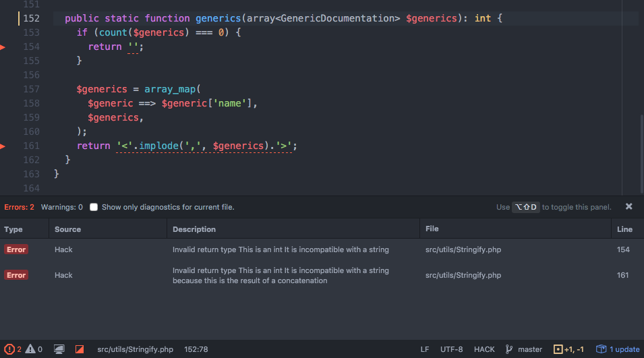This screenshot has height=358, width=644.
Task: Click line number 157 in gutter
Action: (31, 89)
